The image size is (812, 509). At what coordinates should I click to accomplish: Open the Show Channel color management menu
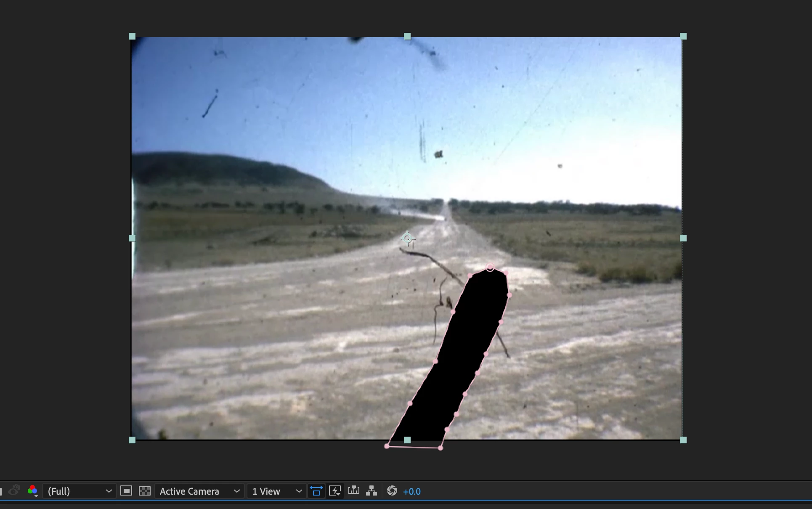click(32, 491)
